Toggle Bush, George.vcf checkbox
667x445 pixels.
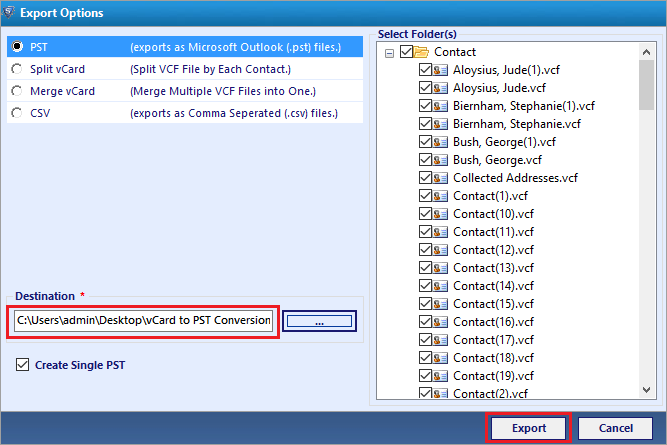click(425, 160)
